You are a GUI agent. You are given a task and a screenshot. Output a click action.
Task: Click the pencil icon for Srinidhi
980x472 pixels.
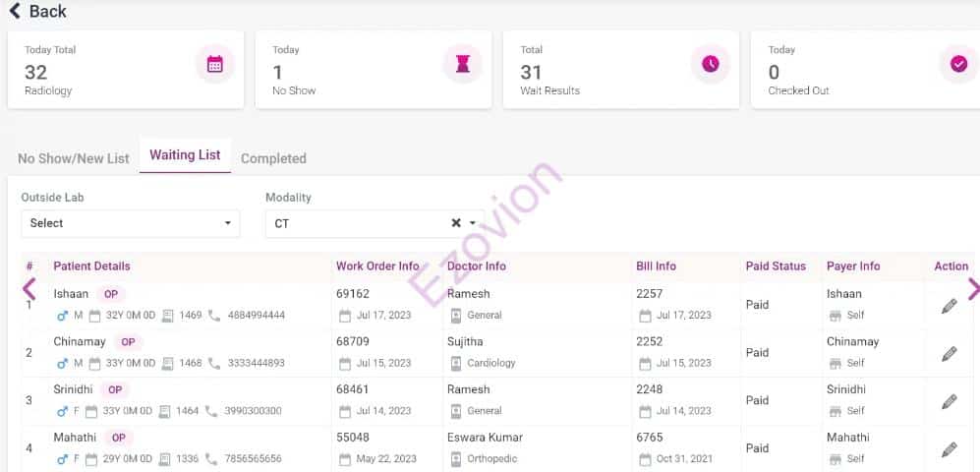coord(949,401)
